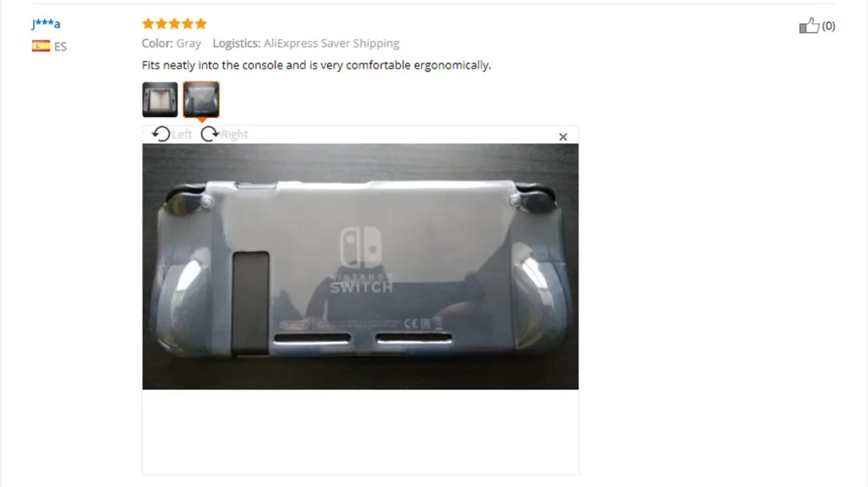Click the (0) helpful vote count

(x=829, y=26)
